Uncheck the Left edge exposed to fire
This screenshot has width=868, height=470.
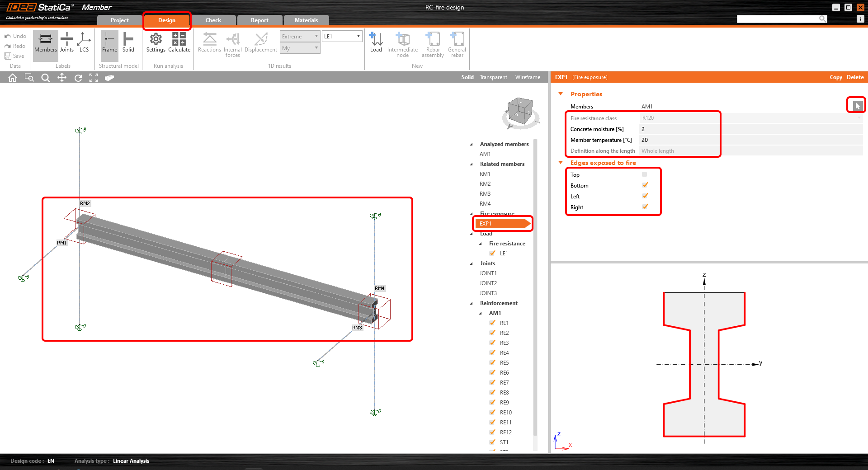[645, 196]
